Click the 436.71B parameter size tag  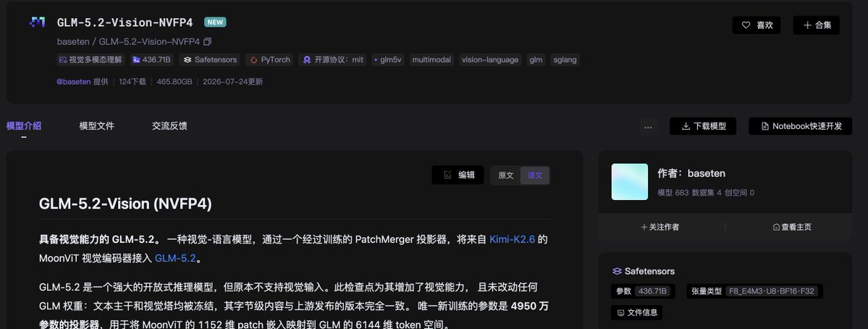click(151, 60)
